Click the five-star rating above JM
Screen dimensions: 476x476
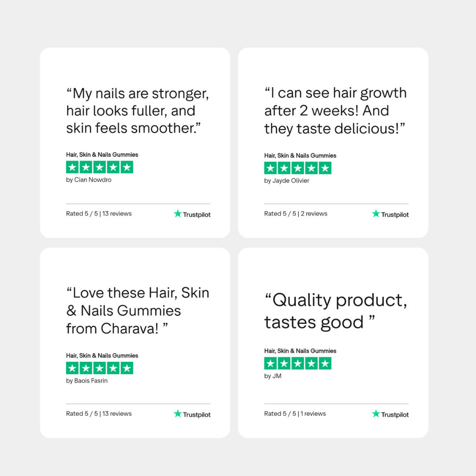[297, 364]
